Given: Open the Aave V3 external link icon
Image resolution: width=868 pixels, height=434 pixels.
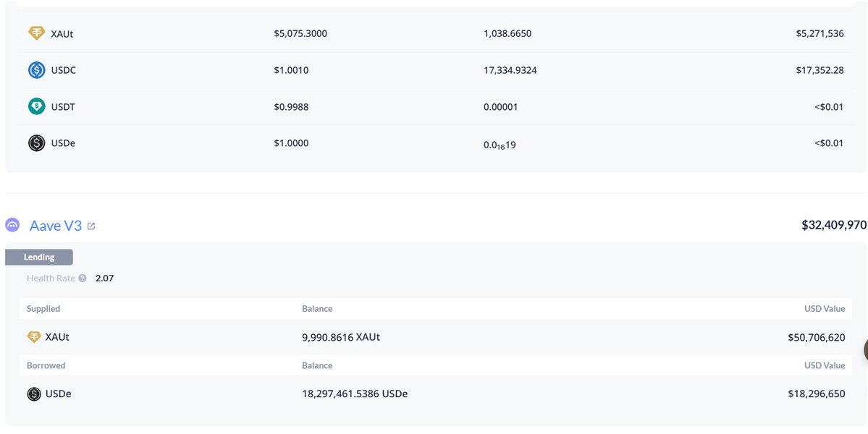Looking at the screenshot, I should (x=91, y=226).
